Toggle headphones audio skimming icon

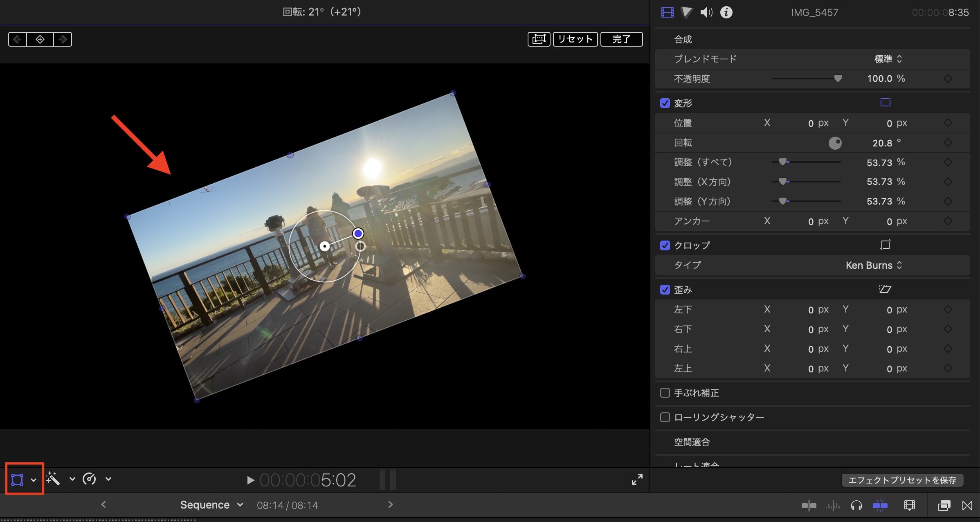(x=856, y=506)
